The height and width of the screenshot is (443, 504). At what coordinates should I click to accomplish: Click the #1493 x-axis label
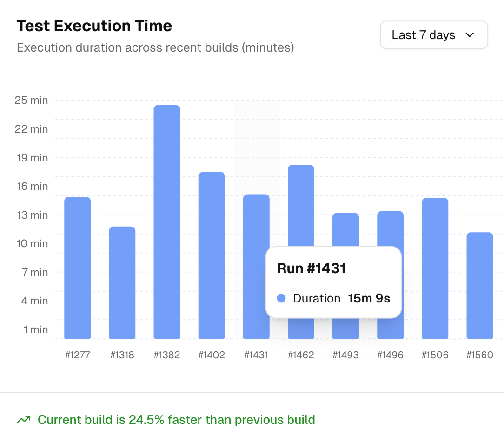[345, 355]
